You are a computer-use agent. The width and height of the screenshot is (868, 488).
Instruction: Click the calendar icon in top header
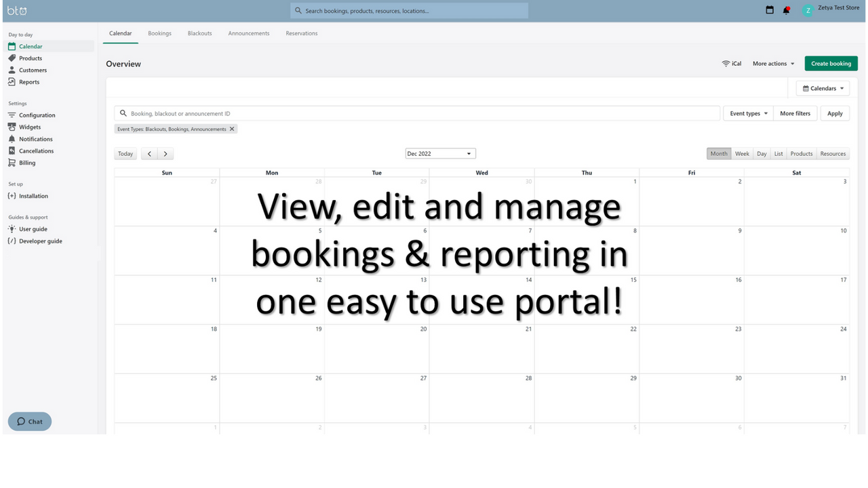click(x=770, y=10)
